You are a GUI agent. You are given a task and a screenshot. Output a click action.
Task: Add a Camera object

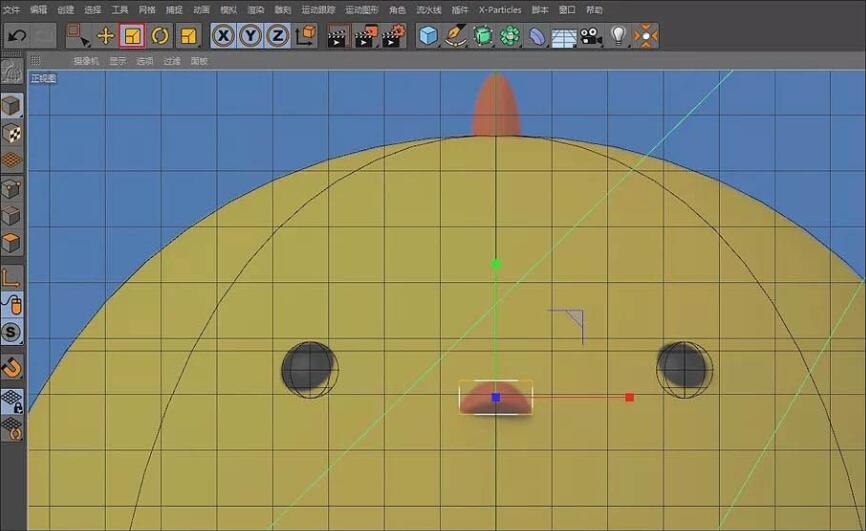[x=591, y=36]
